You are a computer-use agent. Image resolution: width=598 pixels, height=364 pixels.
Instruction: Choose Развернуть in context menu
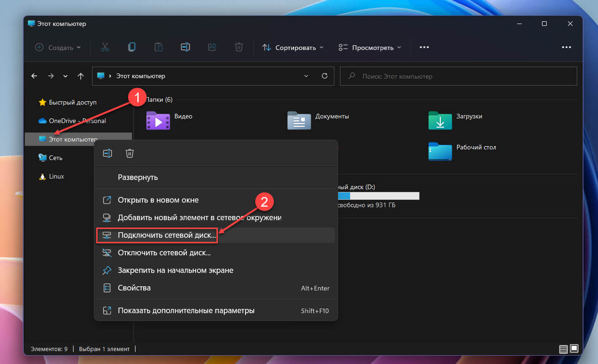pyautogui.click(x=216, y=177)
